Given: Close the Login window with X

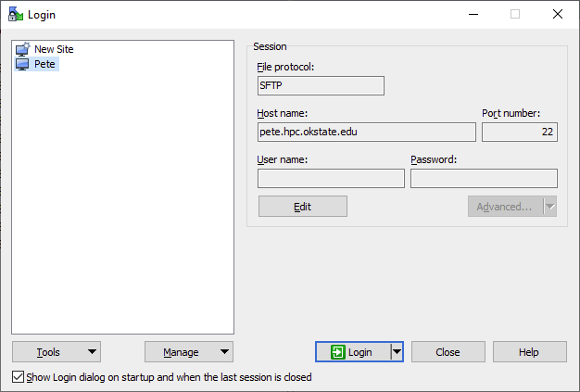Looking at the screenshot, I should point(558,14).
